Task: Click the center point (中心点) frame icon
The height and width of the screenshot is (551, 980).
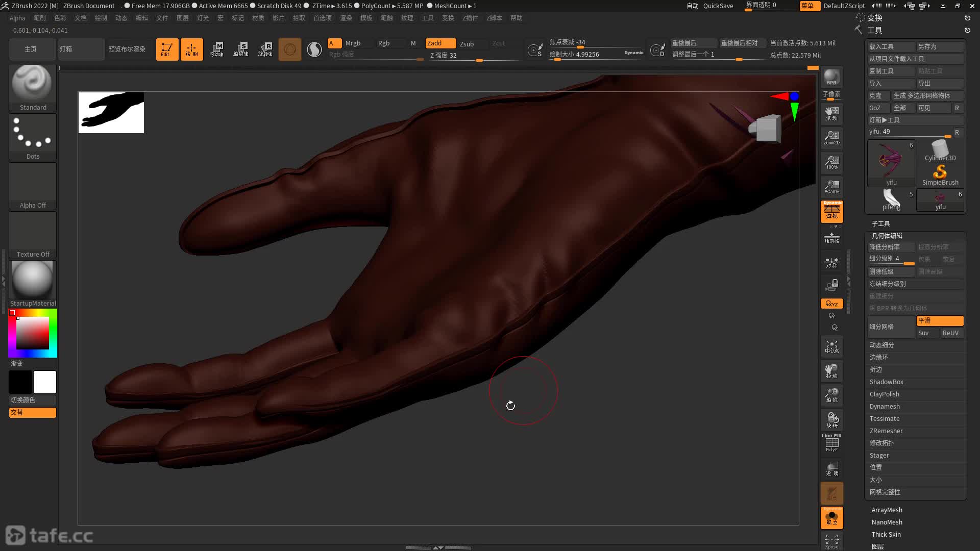Action: pyautogui.click(x=831, y=347)
